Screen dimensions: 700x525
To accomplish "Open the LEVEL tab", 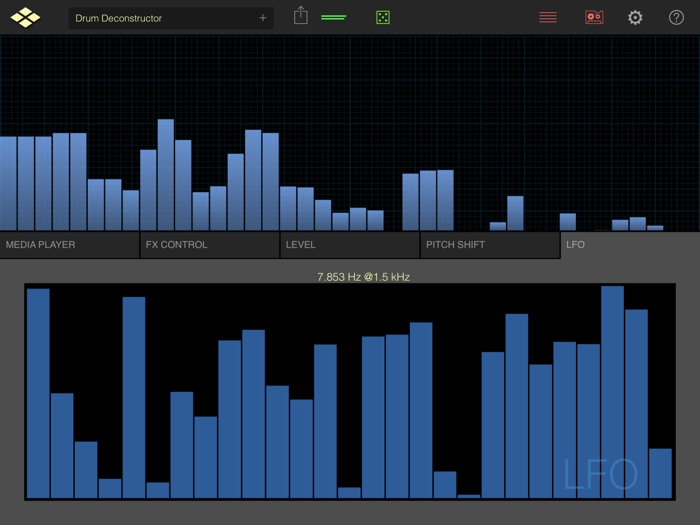I will [x=350, y=245].
